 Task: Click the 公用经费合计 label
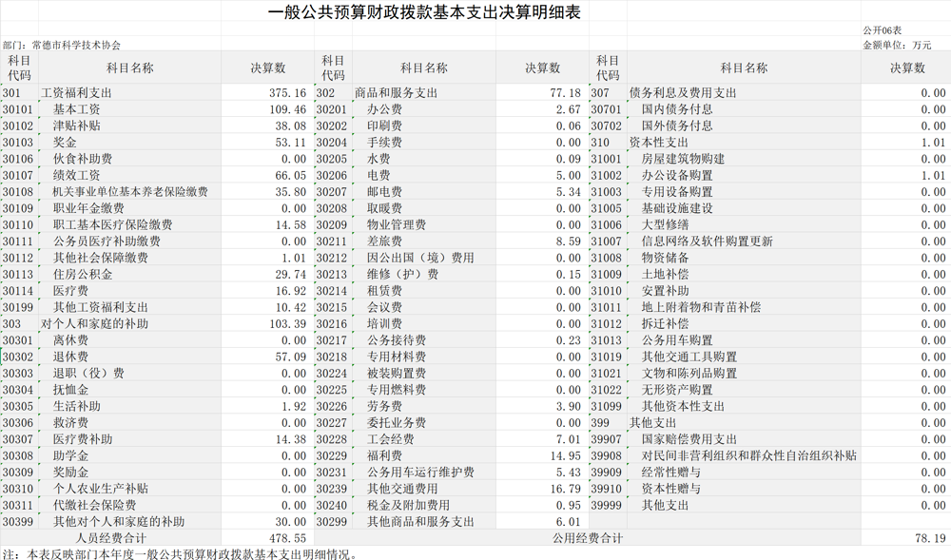tap(587, 538)
